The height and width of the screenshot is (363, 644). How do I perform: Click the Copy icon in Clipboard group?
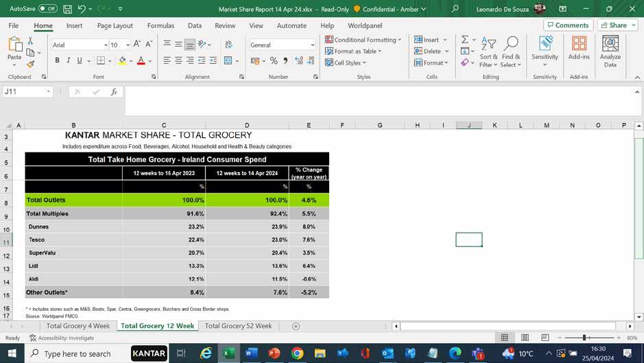(x=30, y=53)
